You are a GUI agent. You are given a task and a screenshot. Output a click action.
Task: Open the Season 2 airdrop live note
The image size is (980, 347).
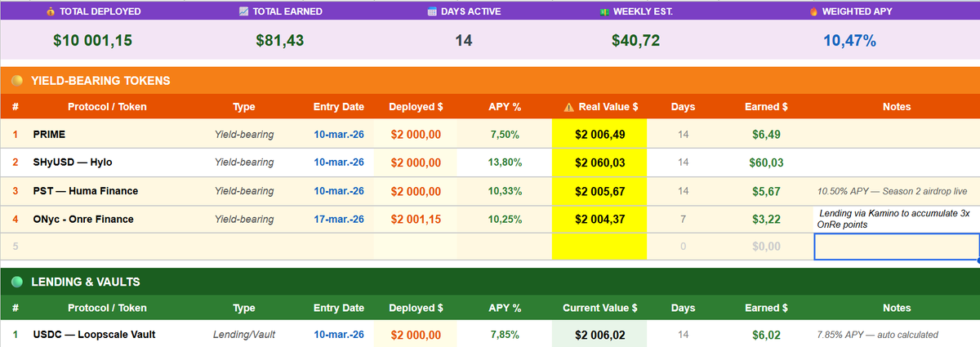pos(897,191)
